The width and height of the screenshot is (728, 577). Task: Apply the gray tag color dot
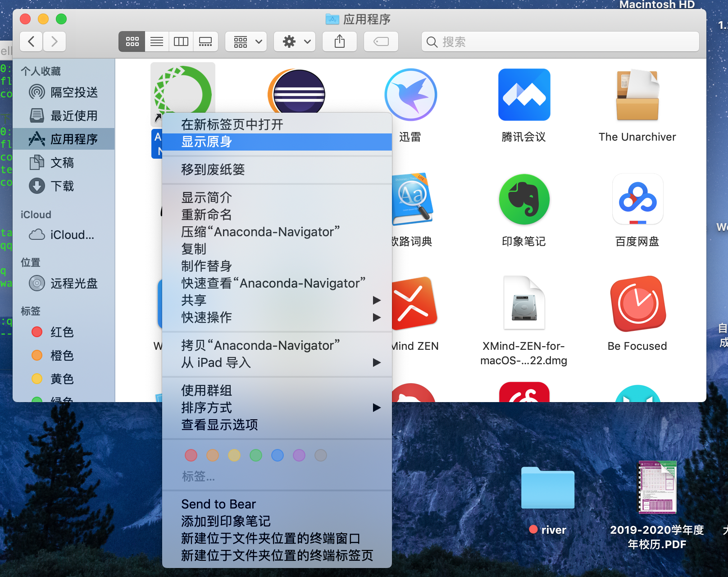tap(321, 455)
